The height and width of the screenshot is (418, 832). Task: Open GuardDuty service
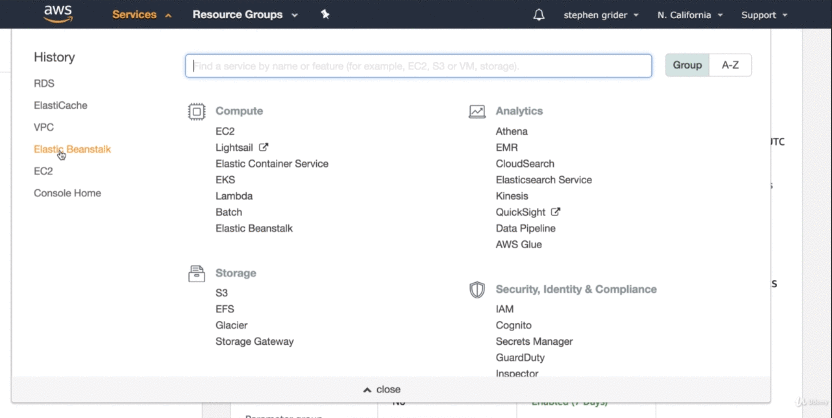click(x=521, y=358)
